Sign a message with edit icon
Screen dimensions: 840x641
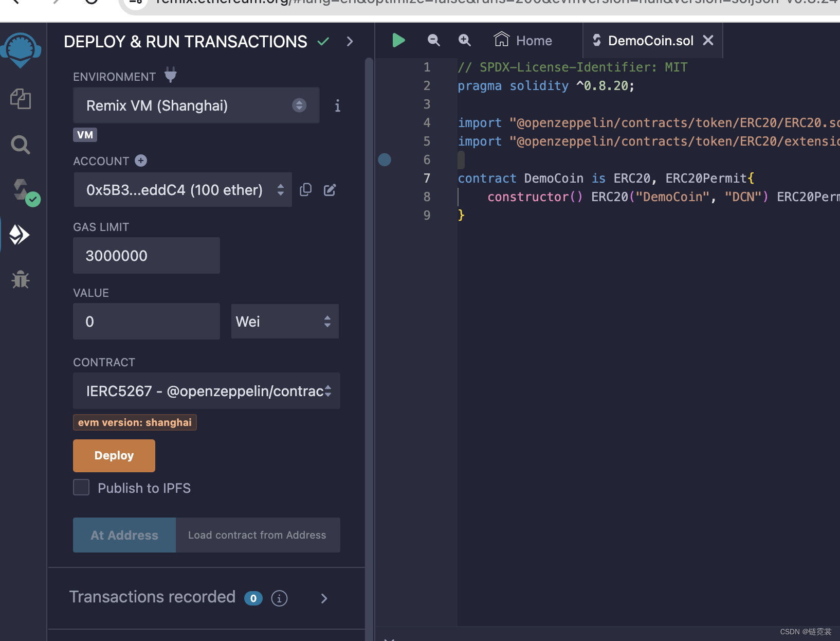tap(330, 190)
